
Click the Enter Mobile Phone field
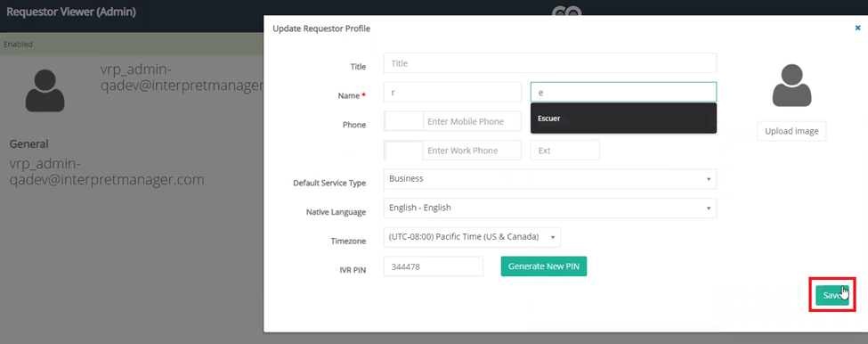pyautogui.click(x=472, y=121)
